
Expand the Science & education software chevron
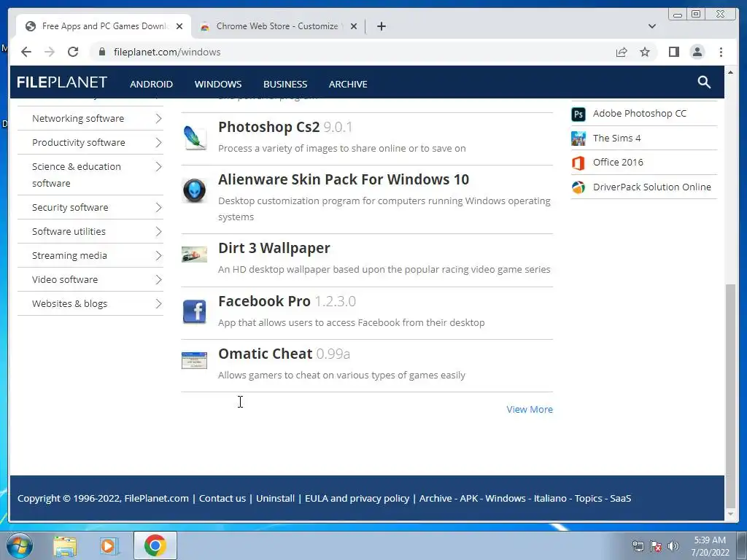point(158,167)
